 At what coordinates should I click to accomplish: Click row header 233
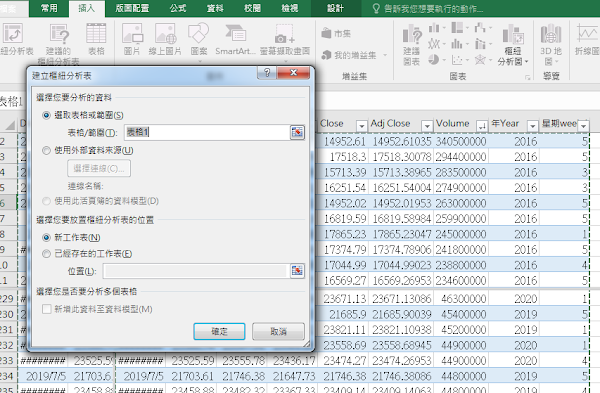(x=8, y=360)
